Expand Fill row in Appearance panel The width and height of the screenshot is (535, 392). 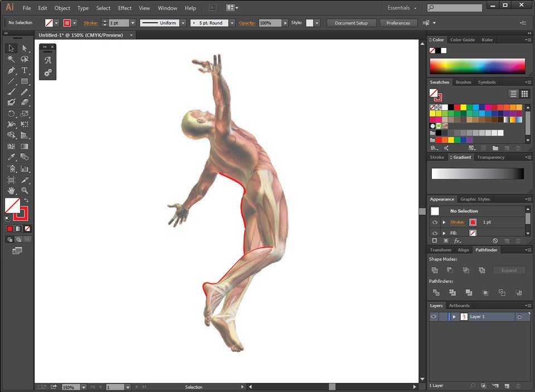tap(444, 233)
